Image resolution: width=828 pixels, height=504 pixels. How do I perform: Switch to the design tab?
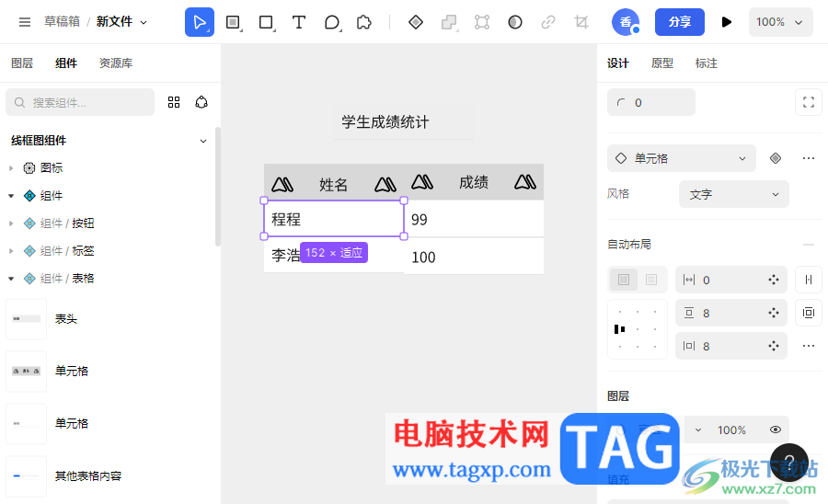[x=618, y=63]
